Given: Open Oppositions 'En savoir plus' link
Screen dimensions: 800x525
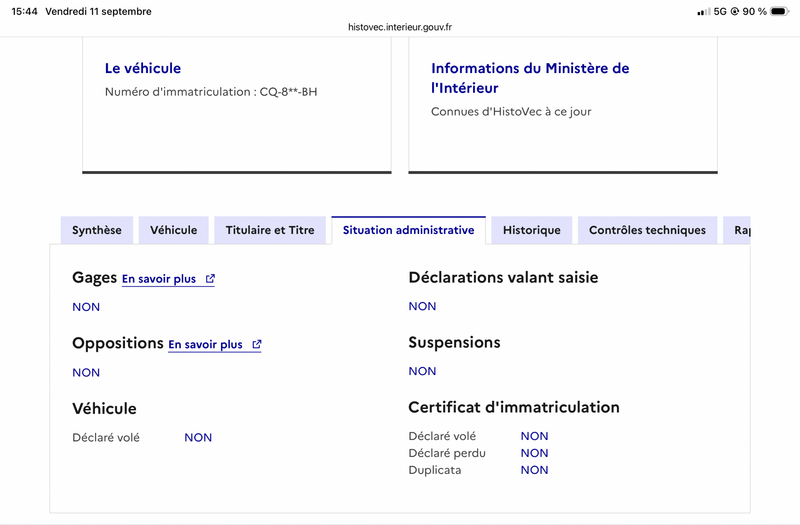Looking at the screenshot, I should [x=205, y=345].
